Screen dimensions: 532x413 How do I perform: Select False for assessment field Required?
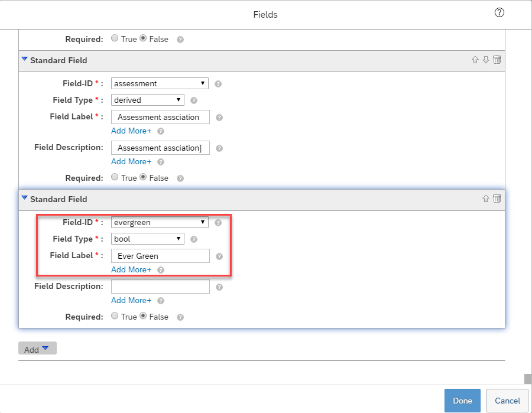pos(143,177)
